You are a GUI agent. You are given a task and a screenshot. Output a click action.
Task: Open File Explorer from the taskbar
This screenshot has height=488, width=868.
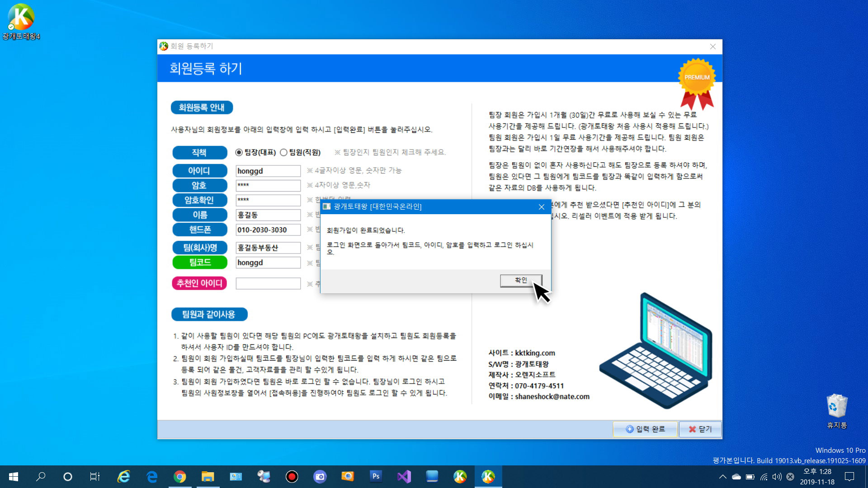tap(208, 477)
